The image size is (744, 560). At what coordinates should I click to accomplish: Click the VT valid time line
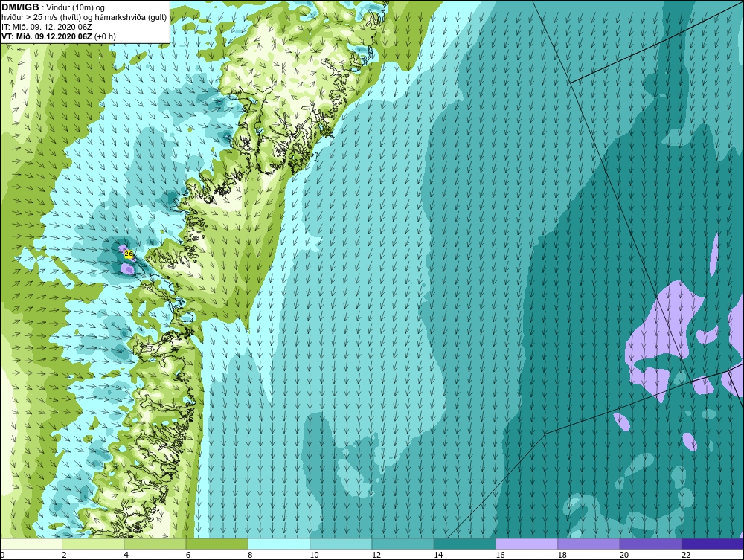click(58, 36)
